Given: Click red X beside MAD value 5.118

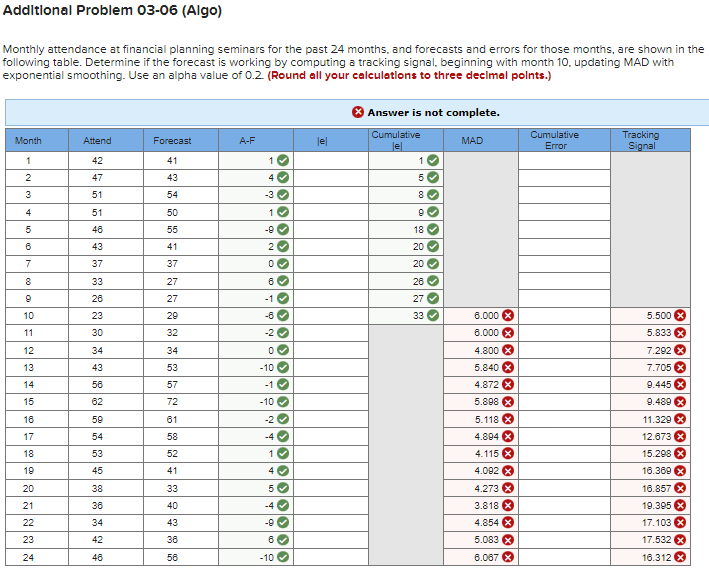Looking at the screenshot, I should pos(508,419).
